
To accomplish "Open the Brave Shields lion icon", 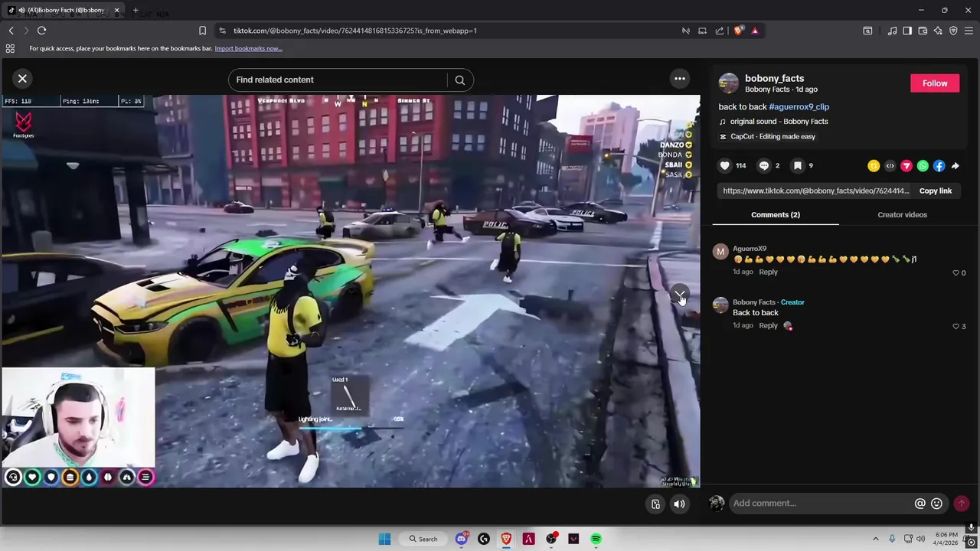I will coord(738,31).
